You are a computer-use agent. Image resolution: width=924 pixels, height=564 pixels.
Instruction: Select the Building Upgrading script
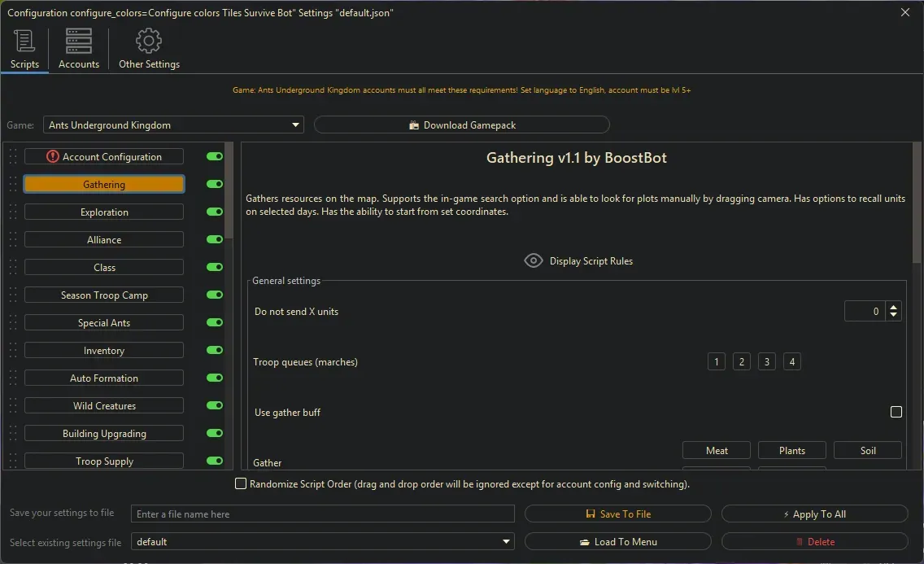tap(104, 434)
